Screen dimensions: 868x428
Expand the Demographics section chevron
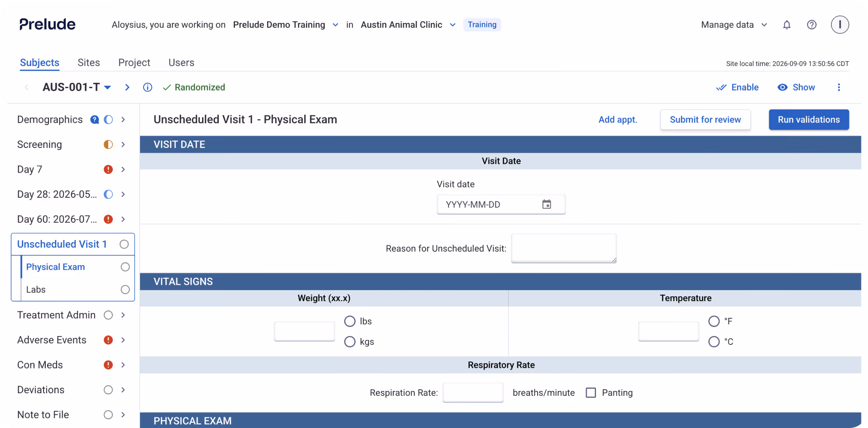click(x=123, y=120)
